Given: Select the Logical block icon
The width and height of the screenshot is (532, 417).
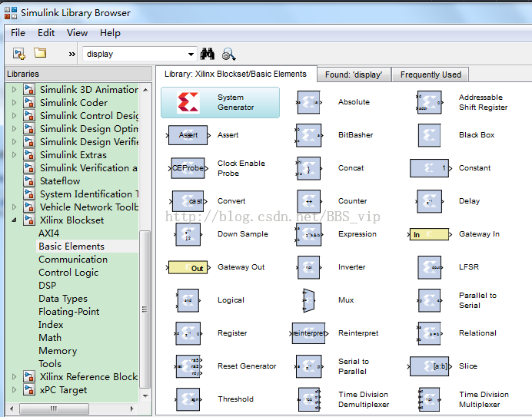Looking at the screenshot, I should coord(188,300).
